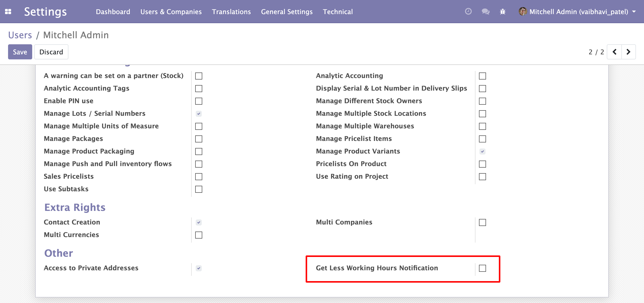Toggle the Manage Lots / Serial Numbers checkbox
This screenshot has height=303, width=644.
198,114
